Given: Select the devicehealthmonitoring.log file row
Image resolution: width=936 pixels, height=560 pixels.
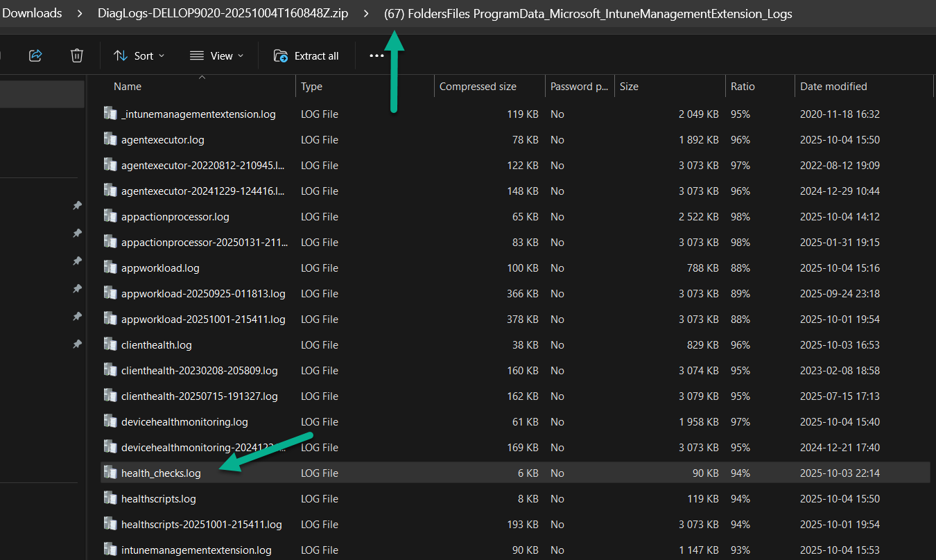Looking at the screenshot, I should [x=184, y=421].
